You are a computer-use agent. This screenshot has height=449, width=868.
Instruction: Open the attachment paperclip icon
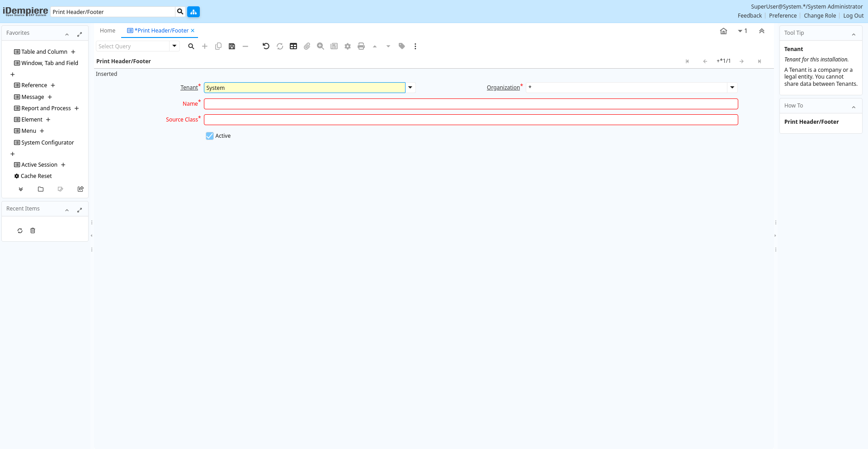(307, 46)
